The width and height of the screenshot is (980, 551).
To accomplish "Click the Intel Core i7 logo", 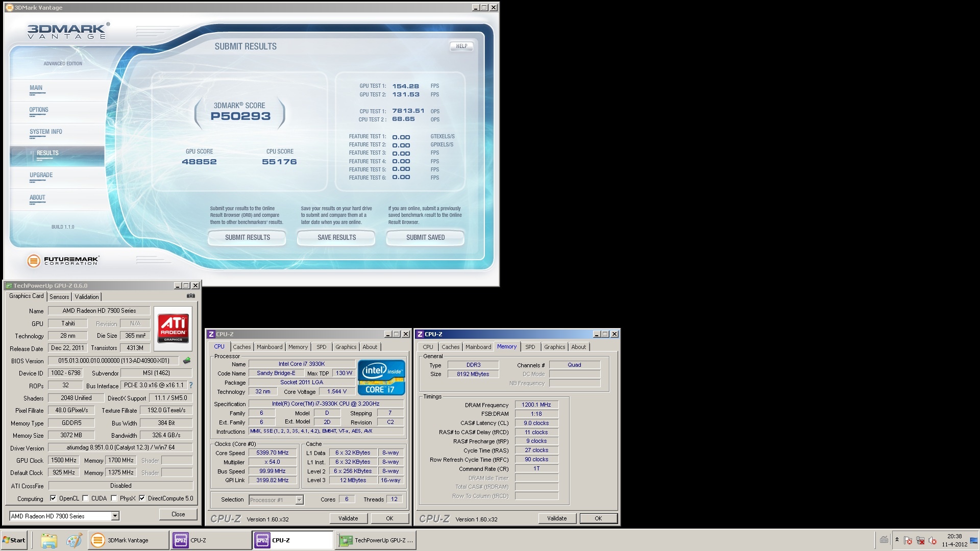I will [x=381, y=378].
